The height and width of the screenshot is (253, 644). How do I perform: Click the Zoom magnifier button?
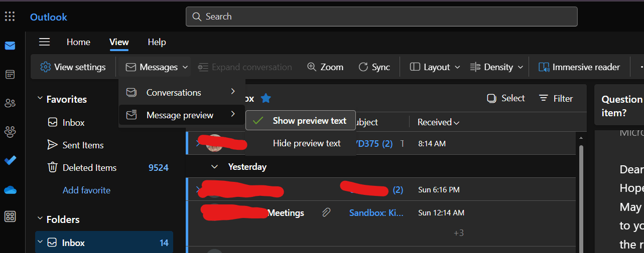[325, 67]
